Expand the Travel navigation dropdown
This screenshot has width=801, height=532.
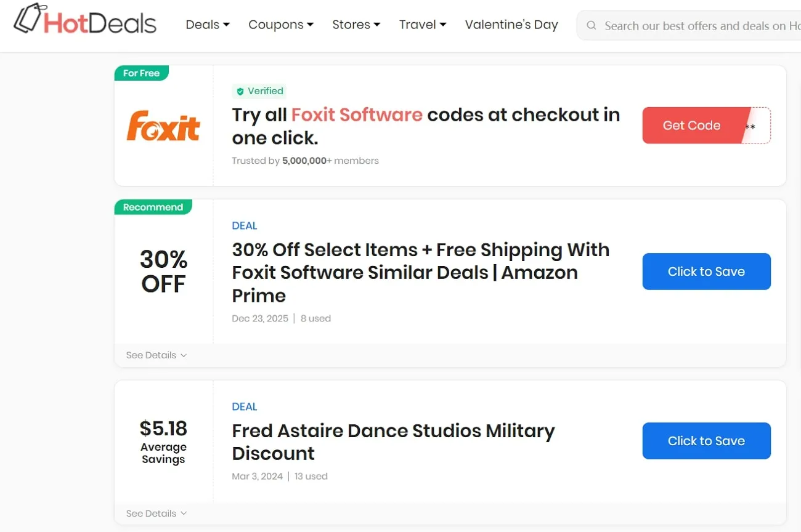click(422, 24)
